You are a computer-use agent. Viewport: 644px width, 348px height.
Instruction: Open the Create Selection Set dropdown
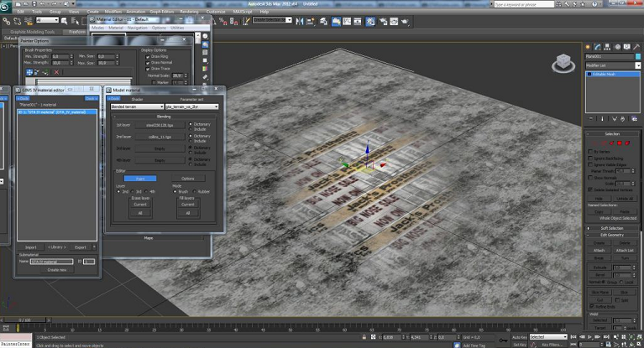[x=272, y=20]
